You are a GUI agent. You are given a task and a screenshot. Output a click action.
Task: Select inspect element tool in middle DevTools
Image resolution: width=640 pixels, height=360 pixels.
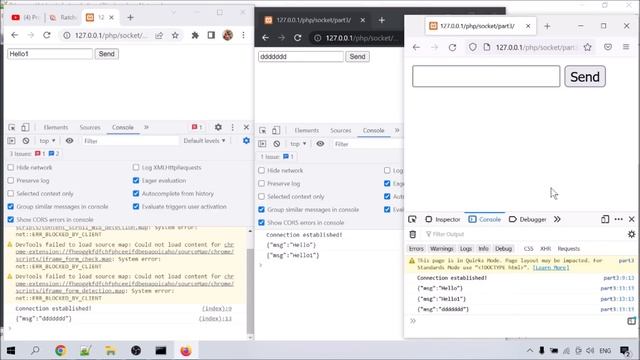[x=263, y=131]
